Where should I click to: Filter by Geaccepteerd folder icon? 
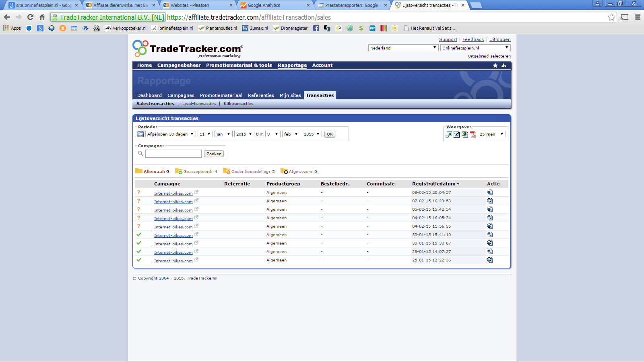179,171
